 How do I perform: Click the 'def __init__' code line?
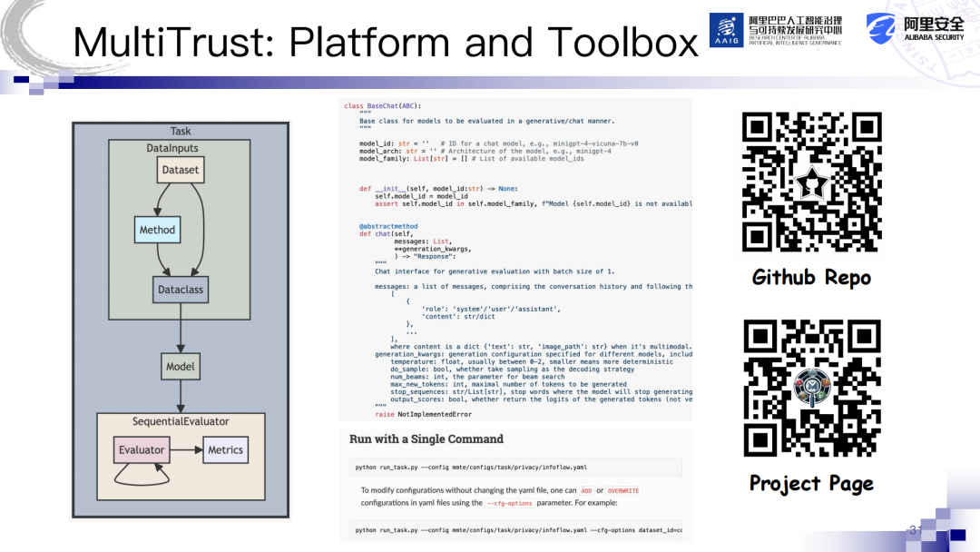coord(438,189)
